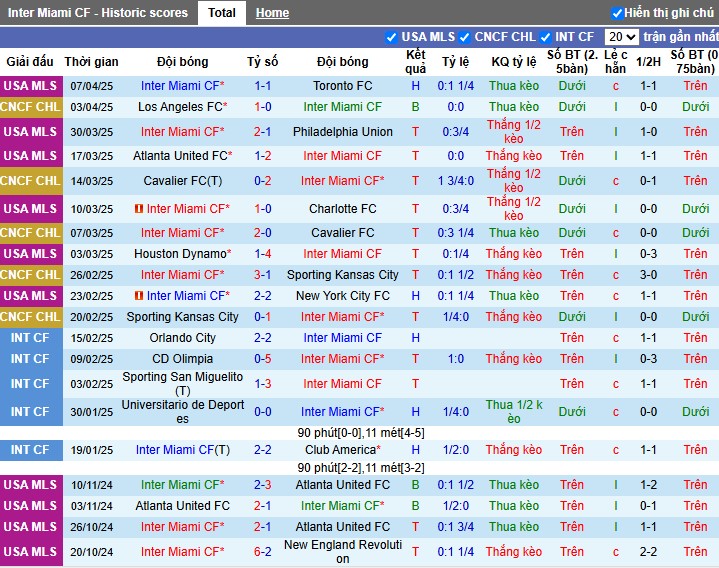Image resolution: width=719 pixels, height=568 pixels.
Task: Open Toronto FC team link
Action: 343,86
